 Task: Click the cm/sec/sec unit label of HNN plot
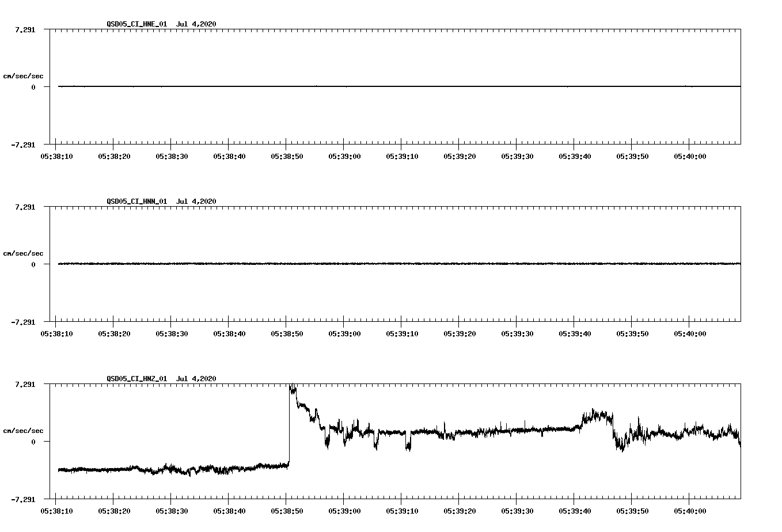23,253
